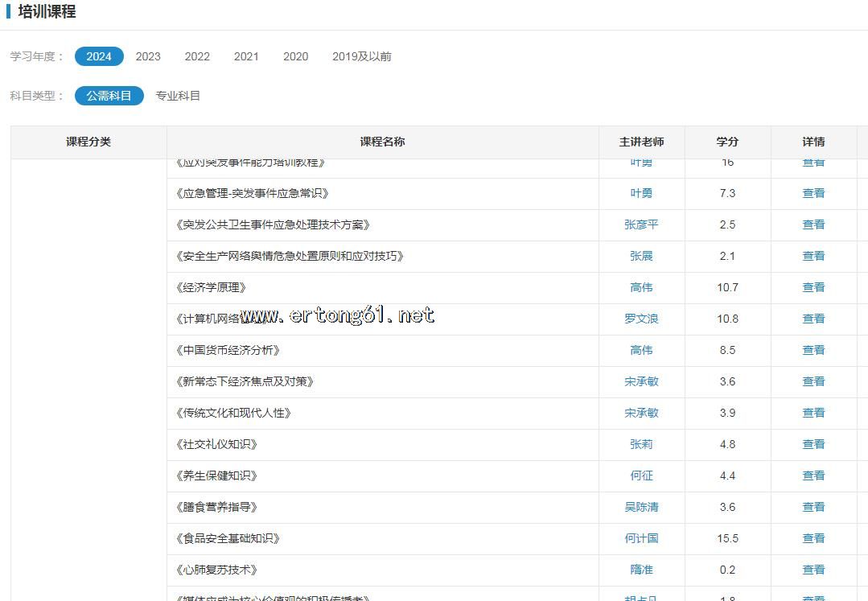Switch to 专业科目 subject type
The height and width of the screenshot is (601, 868).
pos(178,96)
